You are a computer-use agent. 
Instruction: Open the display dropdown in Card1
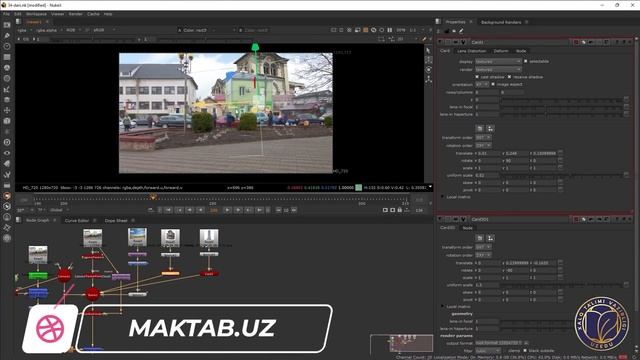click(498, 61)
